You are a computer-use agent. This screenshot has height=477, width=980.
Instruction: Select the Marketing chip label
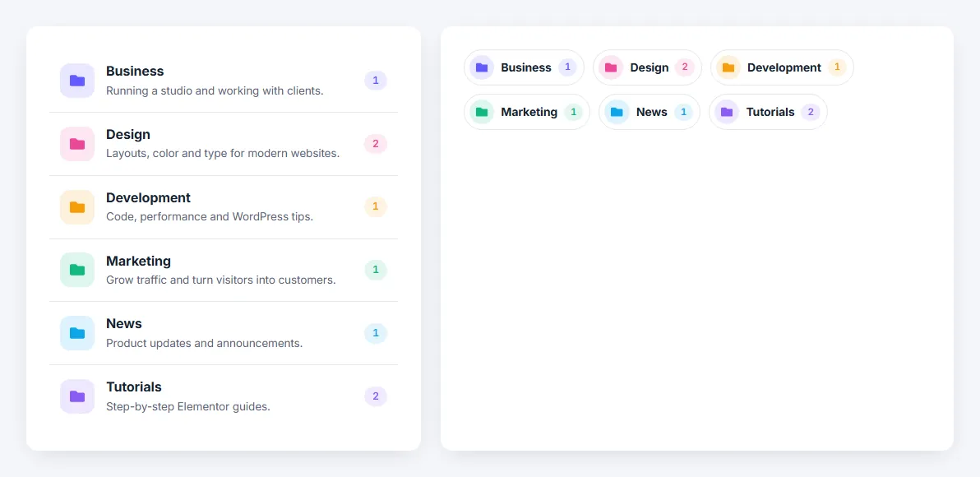point(529,112)
